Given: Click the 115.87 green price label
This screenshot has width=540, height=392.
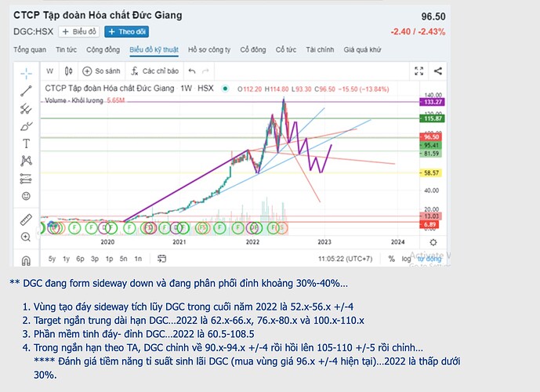Looking at the screenshot, I should [x=432, y=118].
